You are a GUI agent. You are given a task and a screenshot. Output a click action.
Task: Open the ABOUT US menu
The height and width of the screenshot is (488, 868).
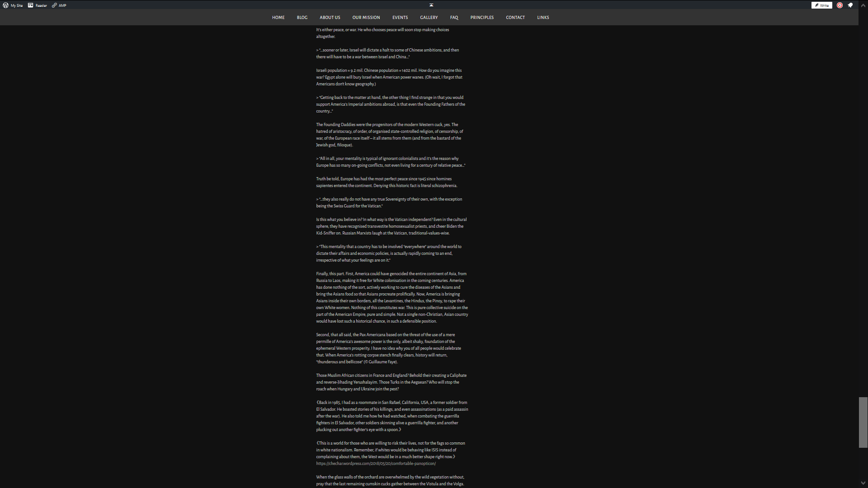[330, 18]
